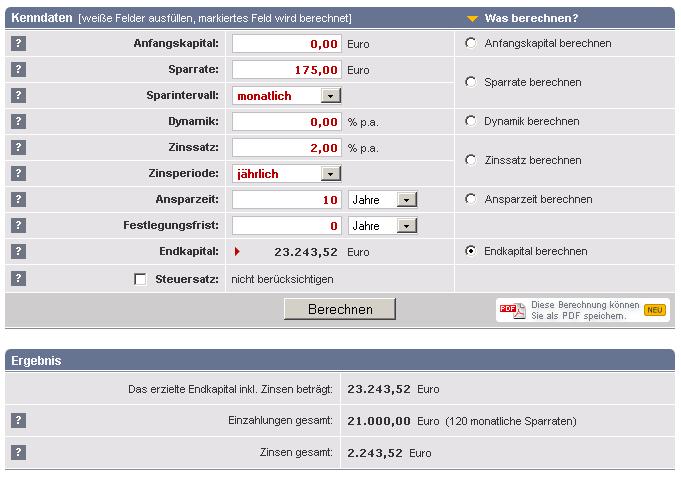The width and height of the screenshot is (681, 477).
Task: Open help for Einzahlungen gesamt
Action: tap(18, 421)
